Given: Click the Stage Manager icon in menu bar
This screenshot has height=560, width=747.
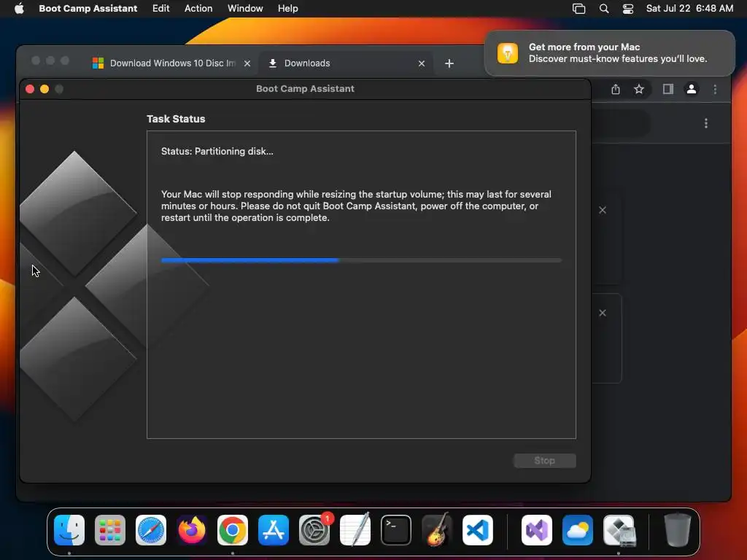Looking at the screenshot, I should tap(578, 9).
